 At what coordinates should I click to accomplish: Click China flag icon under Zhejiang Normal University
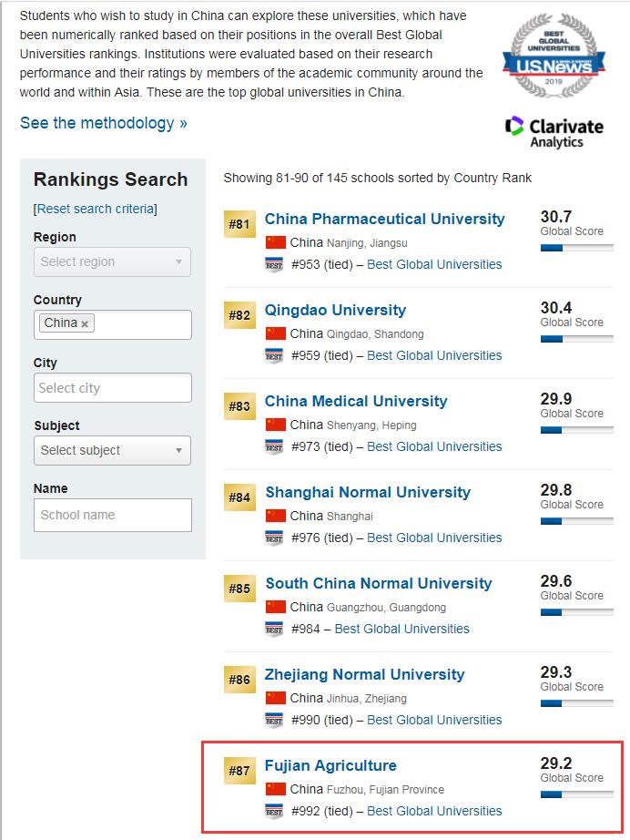tap(275, 698)
